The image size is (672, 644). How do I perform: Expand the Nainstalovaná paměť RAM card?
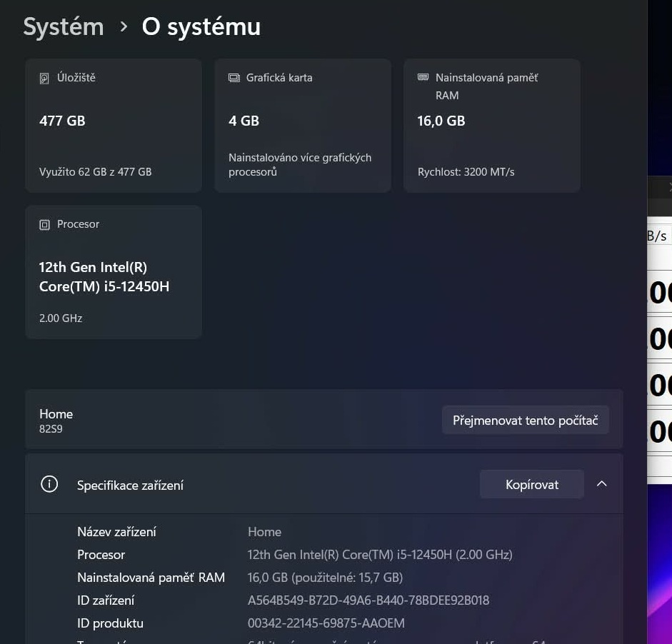coord(491,125)
